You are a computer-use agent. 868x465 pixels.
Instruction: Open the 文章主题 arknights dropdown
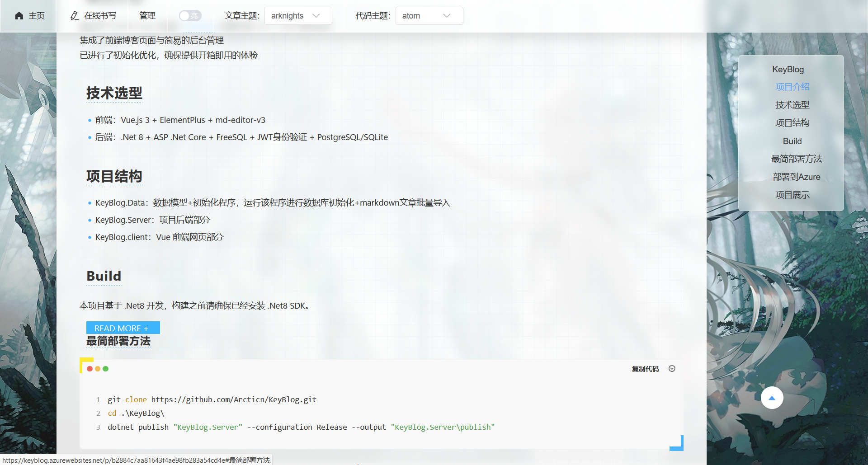point(298,15)
